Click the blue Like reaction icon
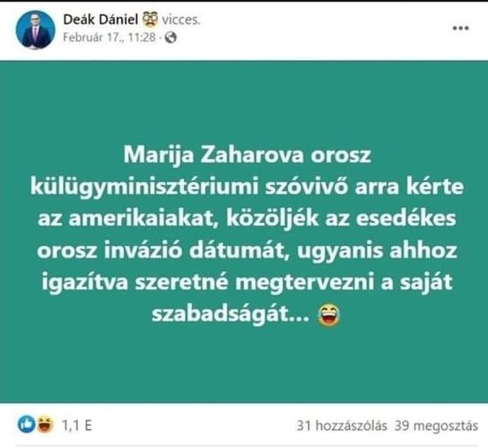This screenshot has height=448, width=488. pyautogui.click(x=27, y=424)
